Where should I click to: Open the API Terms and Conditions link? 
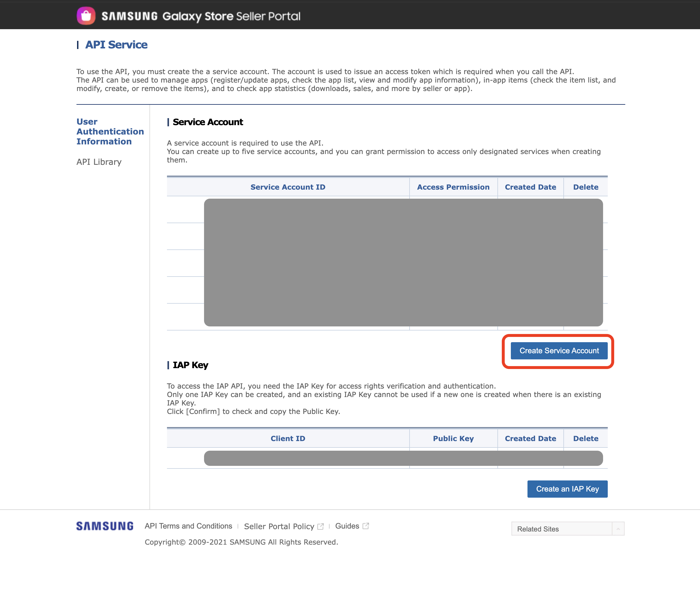189,526
